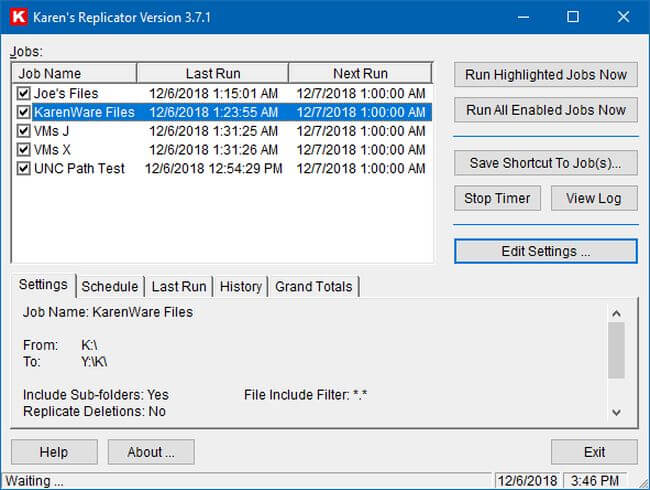Click the File Include Filter: *.* text

click(306, 395)
